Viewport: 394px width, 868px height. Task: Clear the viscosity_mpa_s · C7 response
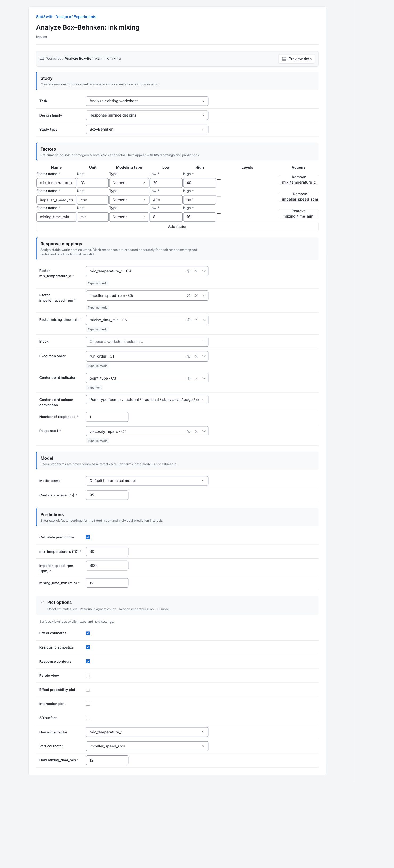(196, 431)
